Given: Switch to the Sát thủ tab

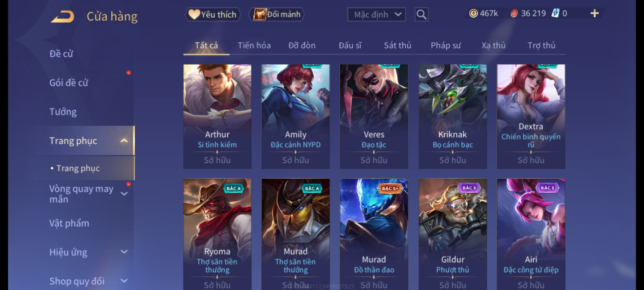Looking at the screenshot, I should [397, 45].
